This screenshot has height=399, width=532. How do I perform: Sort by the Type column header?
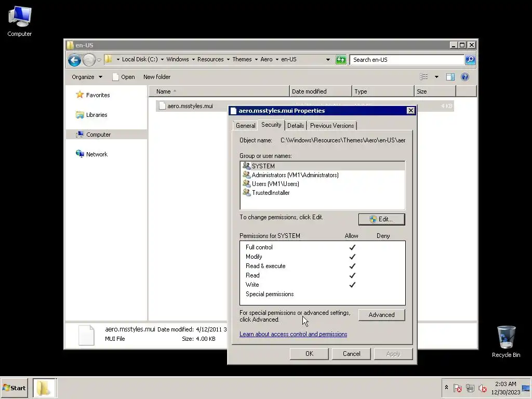coord(383,91)
